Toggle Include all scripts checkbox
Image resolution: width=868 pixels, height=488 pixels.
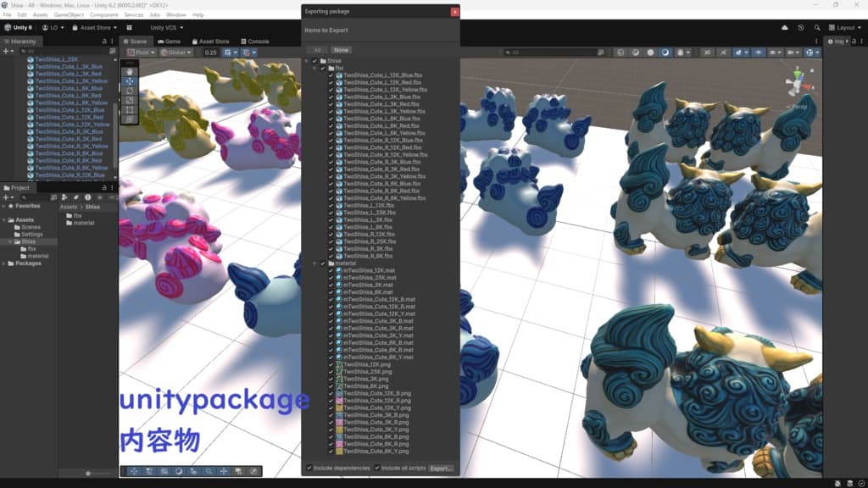(x=377, y=468)
